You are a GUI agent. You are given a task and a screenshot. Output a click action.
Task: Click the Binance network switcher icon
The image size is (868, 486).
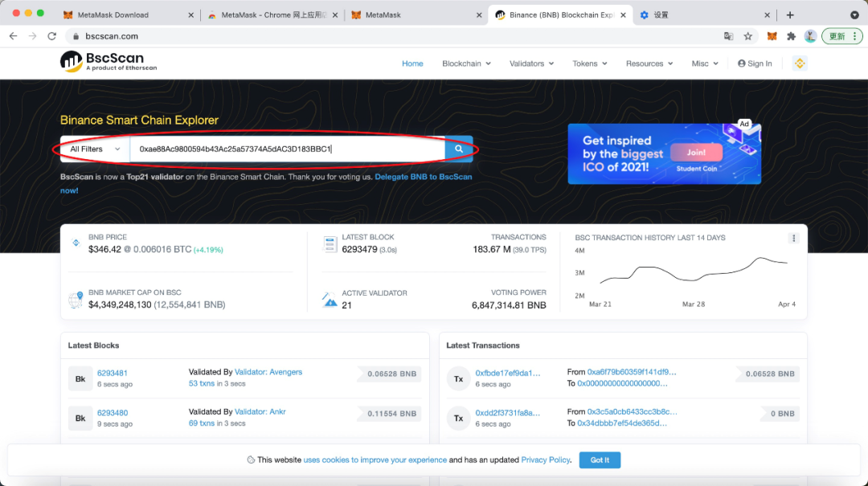[x=800, y=63]
